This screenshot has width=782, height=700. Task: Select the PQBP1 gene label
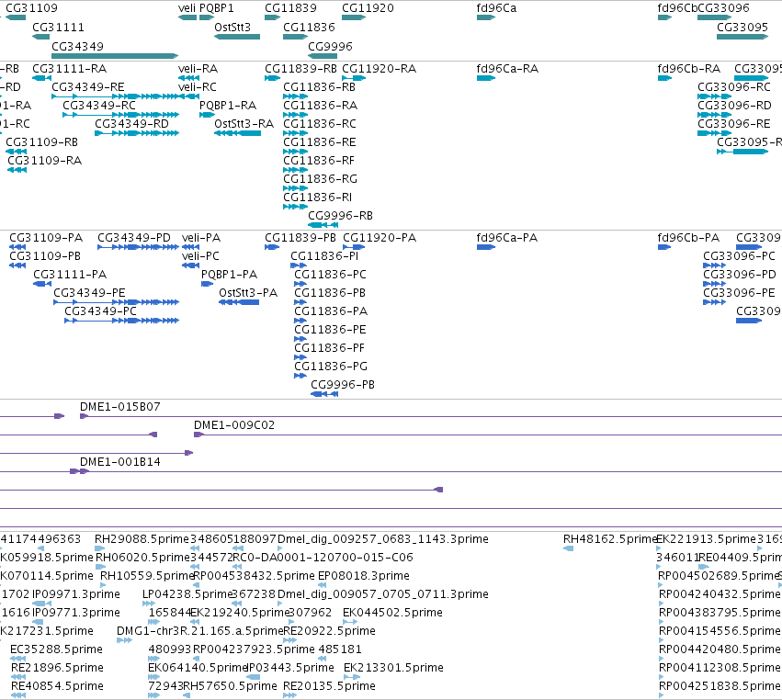click(x=217, y=8)
